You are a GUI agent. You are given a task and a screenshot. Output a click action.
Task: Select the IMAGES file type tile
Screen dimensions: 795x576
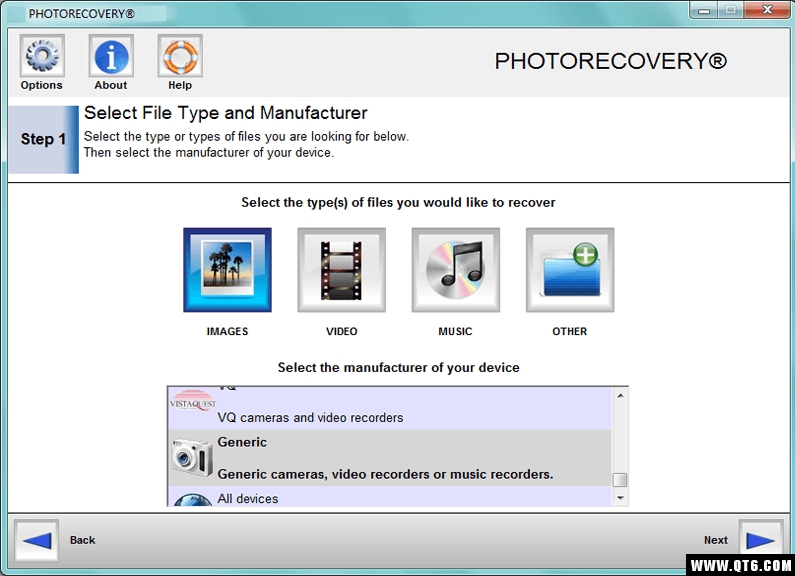pyautogui.click(x=227, y=270)
